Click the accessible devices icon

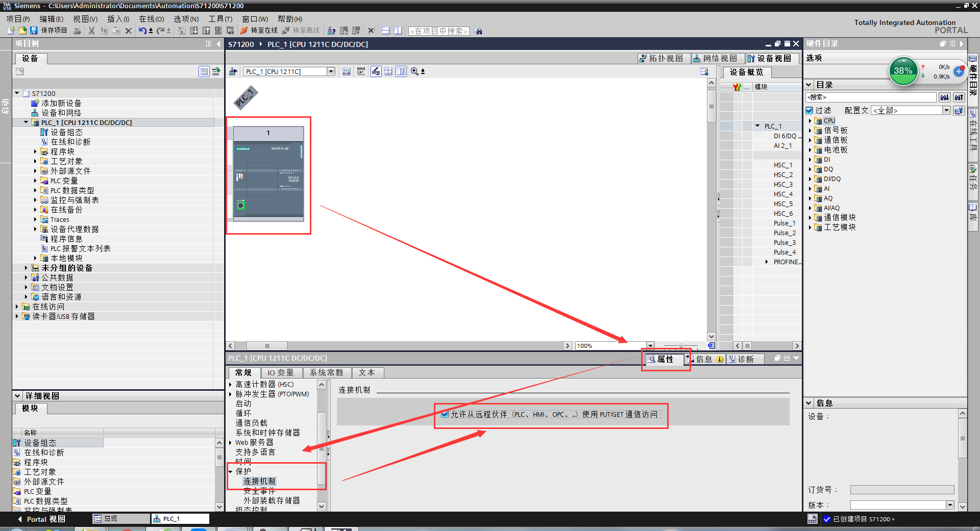[x=331, y=31]
